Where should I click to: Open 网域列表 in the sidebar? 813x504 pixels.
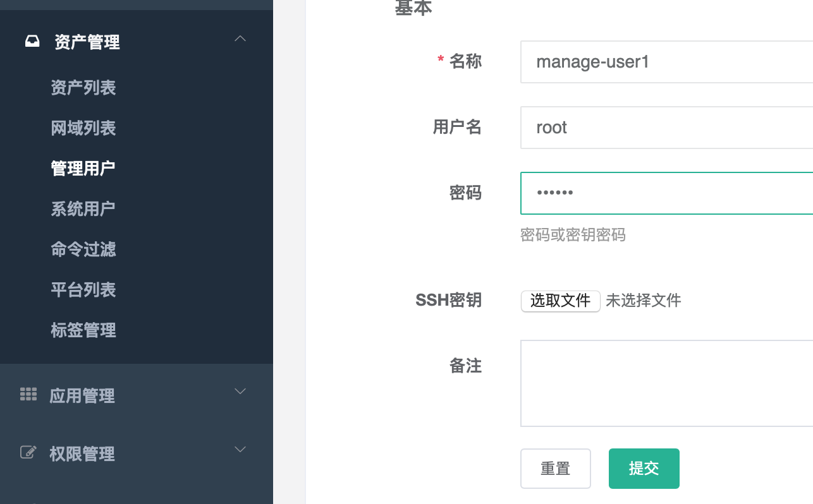pos(83,128)
